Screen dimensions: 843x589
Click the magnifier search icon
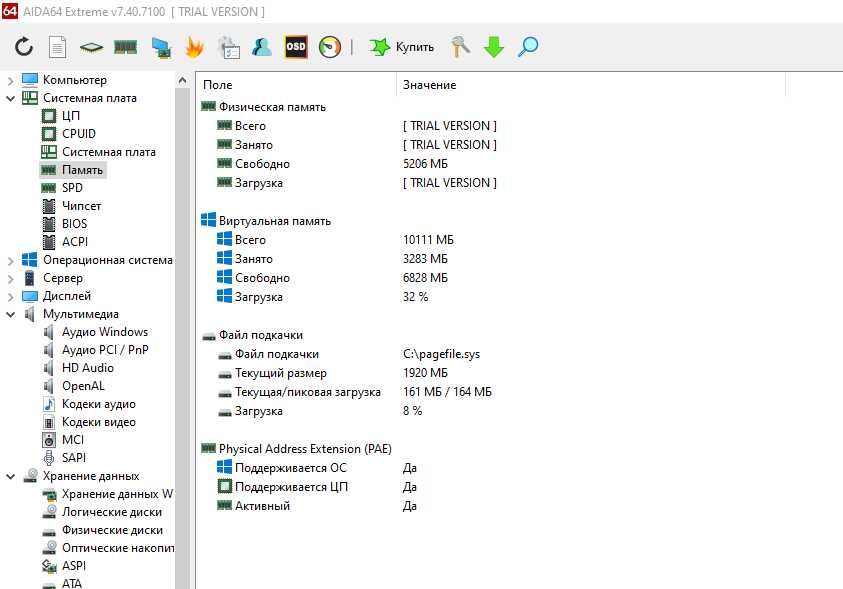(527, 47)
